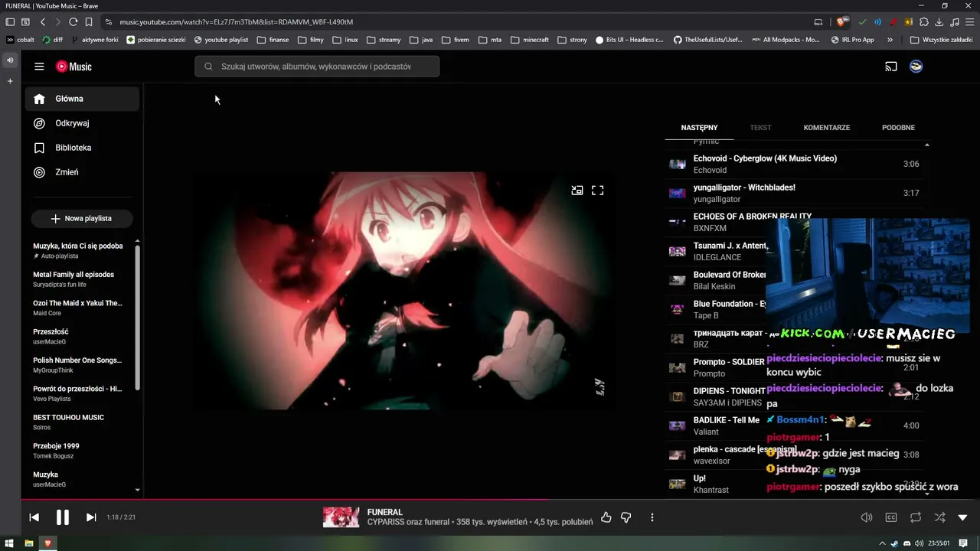The width and height of the screenshot is (980, 551).
Task: Skip to the previous track
Action: tap(34, 517)
